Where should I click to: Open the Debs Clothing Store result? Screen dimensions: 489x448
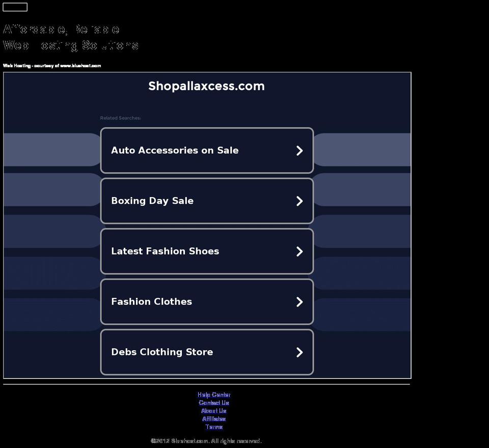tap(207, 352)
